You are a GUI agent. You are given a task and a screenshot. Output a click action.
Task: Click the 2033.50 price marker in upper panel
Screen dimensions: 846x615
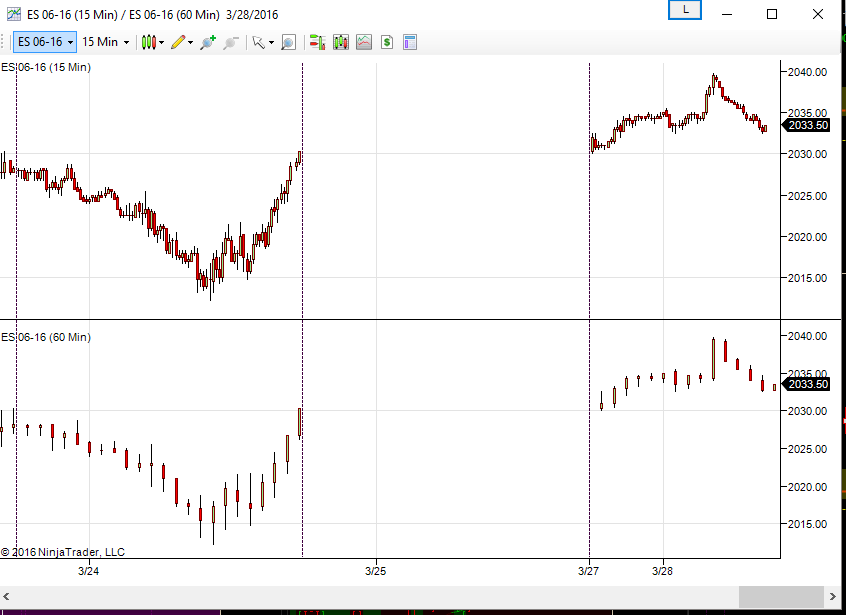pos(808,125)
